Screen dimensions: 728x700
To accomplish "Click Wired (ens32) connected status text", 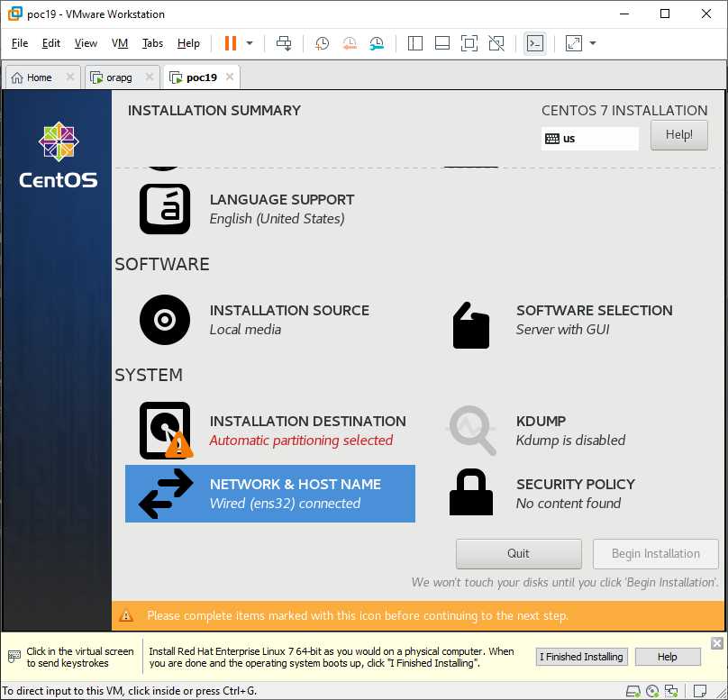I will coord(285,504).
